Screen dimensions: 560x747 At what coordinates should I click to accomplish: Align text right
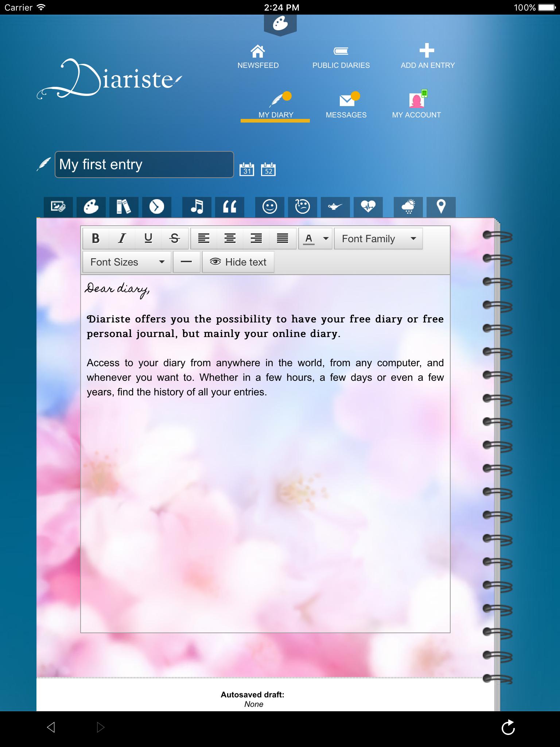tap(256, 239)
